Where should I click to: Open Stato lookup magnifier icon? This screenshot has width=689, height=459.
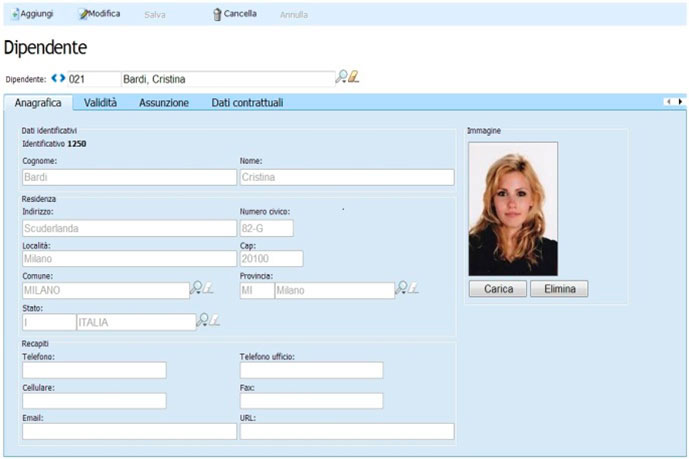tap(202, 320)
